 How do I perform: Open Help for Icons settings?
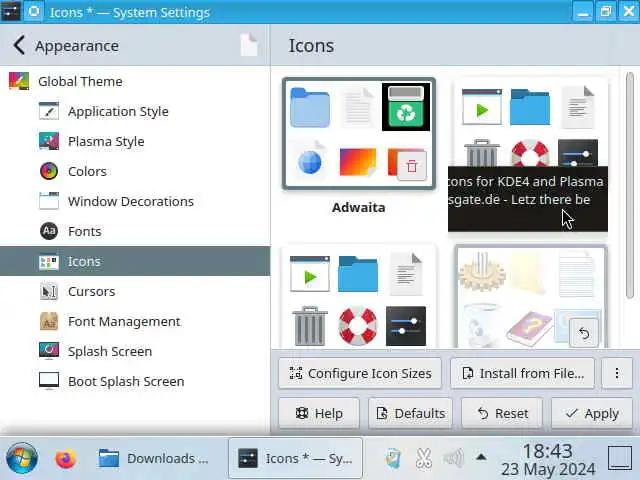point(319,413)
